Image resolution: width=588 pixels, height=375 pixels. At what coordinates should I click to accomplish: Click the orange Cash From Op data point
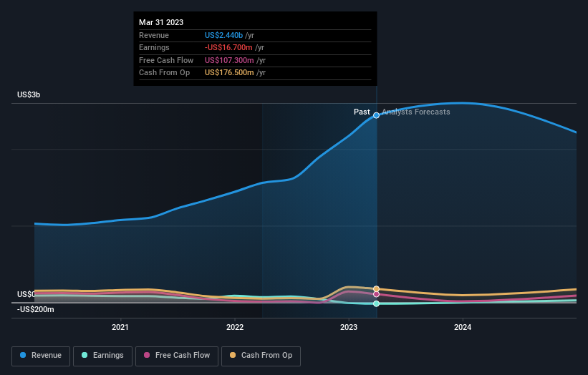click(376, 289)
